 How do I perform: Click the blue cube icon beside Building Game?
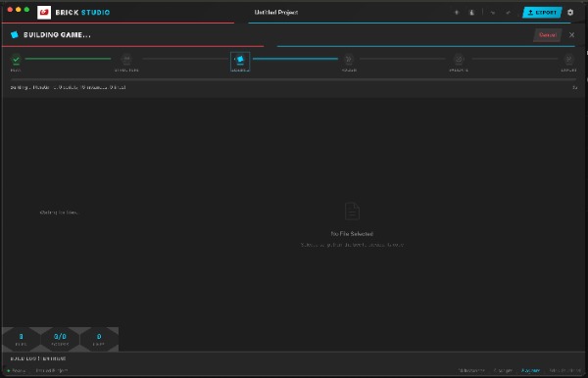click(15, 35)
